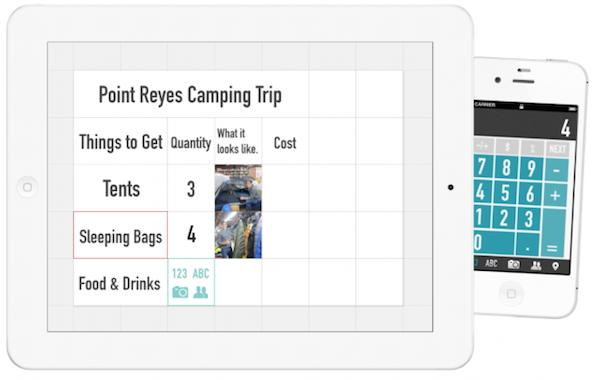The height and width of the screenshot is (380, 600).
Task: Open the tent photo thumbnail
Action: click(x=238, y=188)
